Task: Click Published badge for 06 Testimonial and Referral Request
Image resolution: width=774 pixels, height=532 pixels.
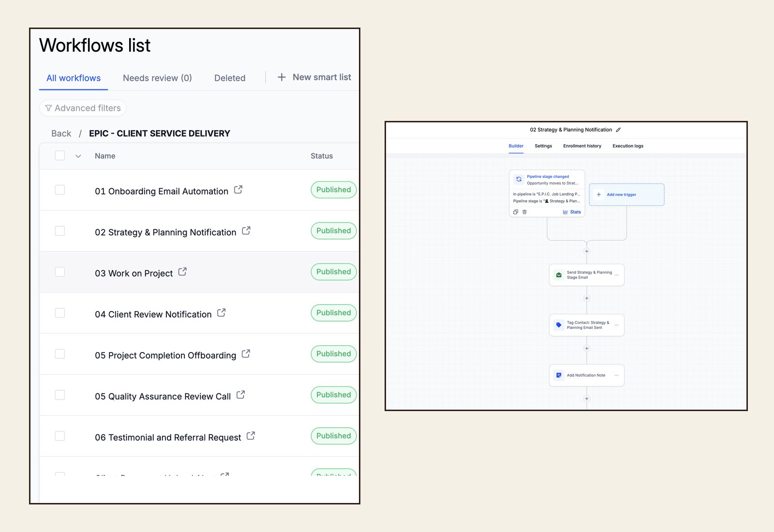Action: click(x=334, y=436)
